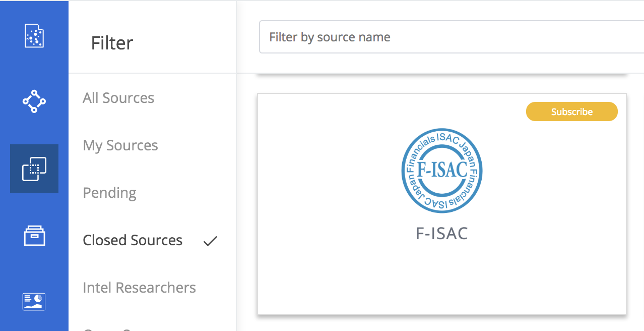Image resolution: width=644 pixels, height=331 pixels.
Task: Open the connected nodes graph icon
Action: click(34, 101)
